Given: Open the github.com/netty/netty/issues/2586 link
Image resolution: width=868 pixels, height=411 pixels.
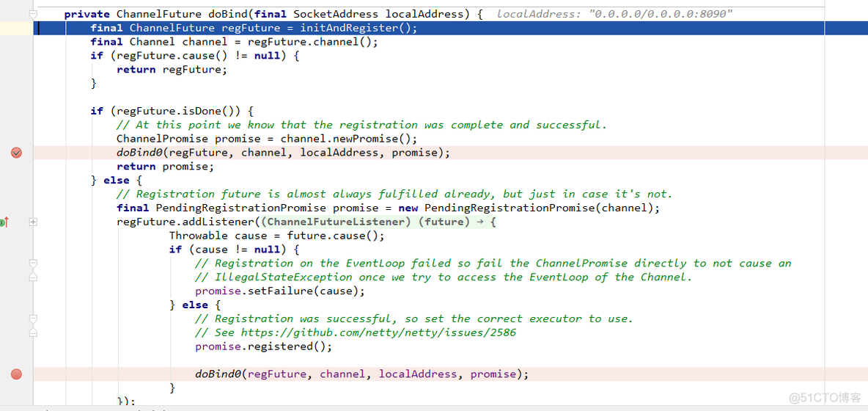Looking at the screenshot, I should point(378,332).
